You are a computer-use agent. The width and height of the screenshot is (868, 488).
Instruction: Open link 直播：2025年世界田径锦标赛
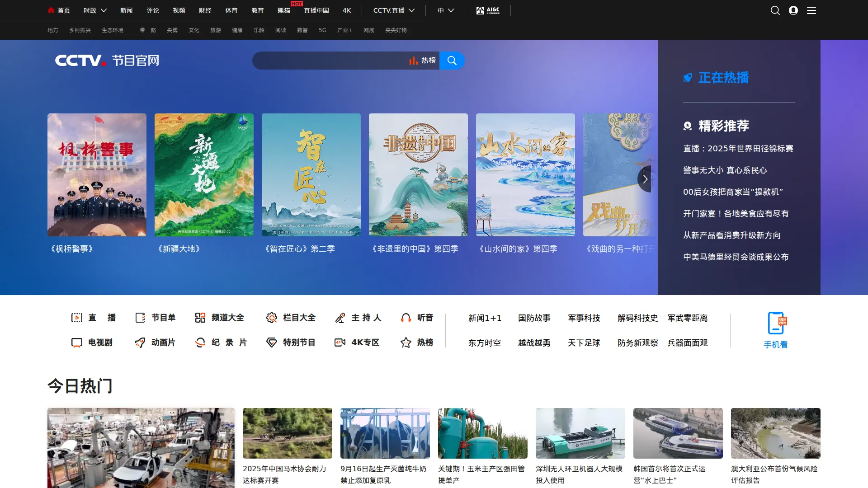coord(738,149)
